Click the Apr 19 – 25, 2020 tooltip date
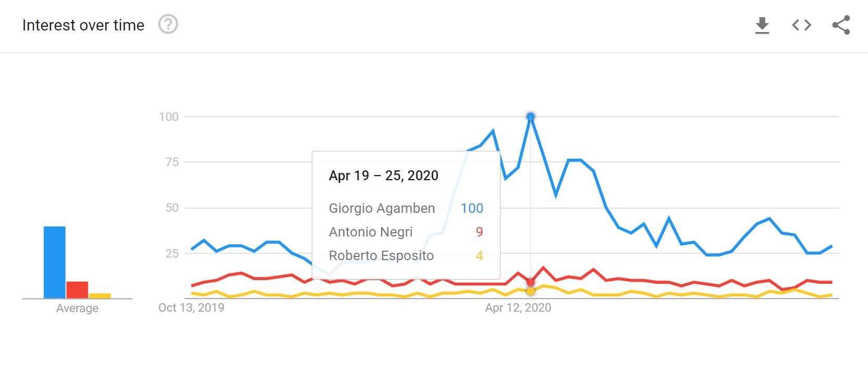The height and width of the screenshot is (381, 868). click(x=383, y=176)
